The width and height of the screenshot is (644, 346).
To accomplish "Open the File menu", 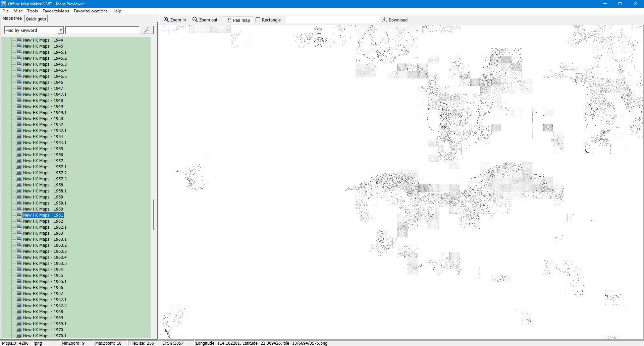I will click(5, 11).
